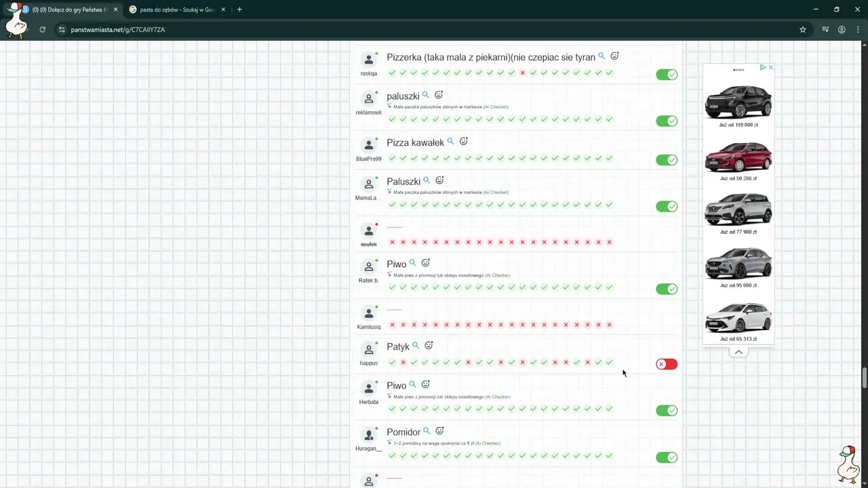Click BluePro99's player avatar
Image resolution: width=868 pixels, height=488 pixels.
pos(369,145)
